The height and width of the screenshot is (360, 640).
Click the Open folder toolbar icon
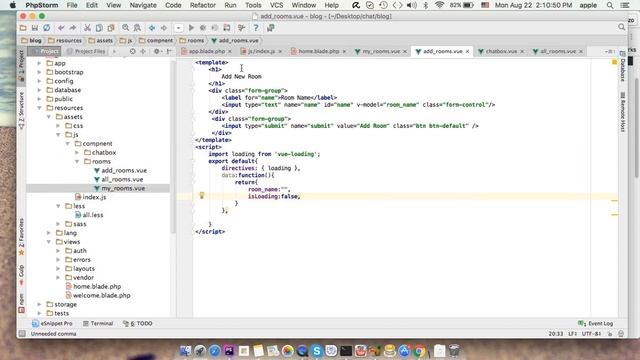[23, 28]
